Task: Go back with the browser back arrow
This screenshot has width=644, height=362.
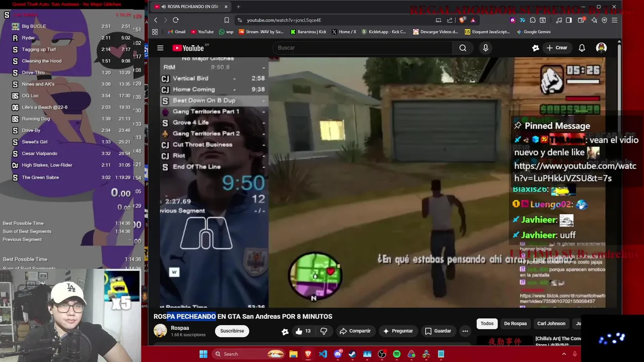Action: 155,20
